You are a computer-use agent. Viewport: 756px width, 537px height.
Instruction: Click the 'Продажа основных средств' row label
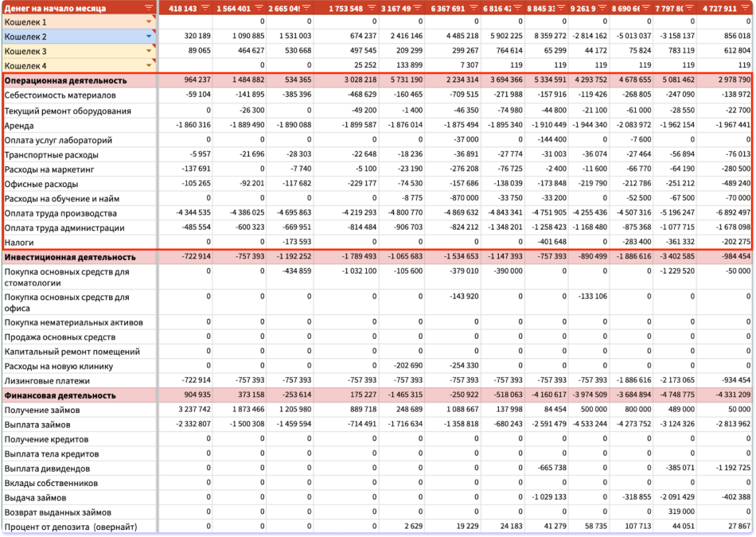(60, 337)
